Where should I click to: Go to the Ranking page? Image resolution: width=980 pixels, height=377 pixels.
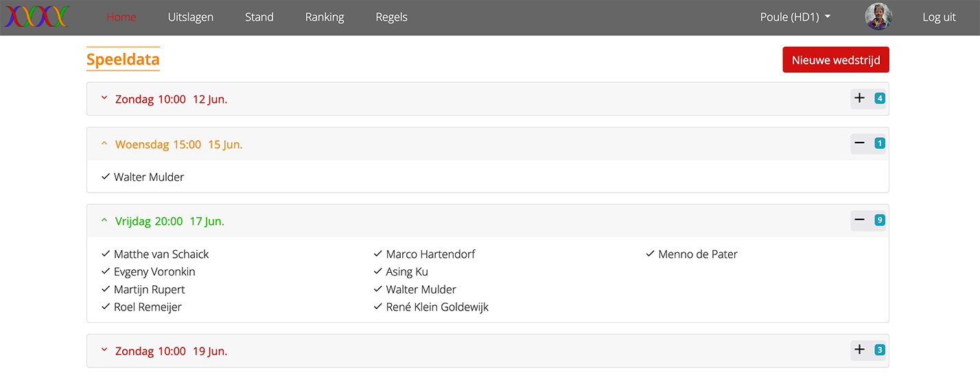[325, 17]
